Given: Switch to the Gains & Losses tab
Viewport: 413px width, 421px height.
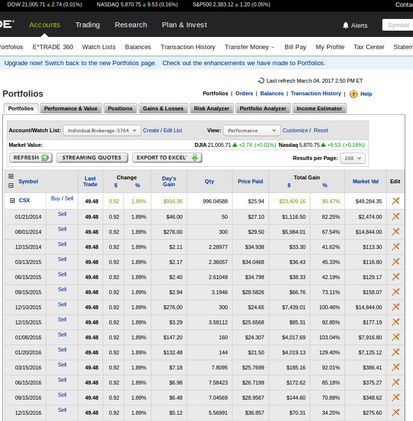Looking at the screenshot, I should tap(163, 109).
